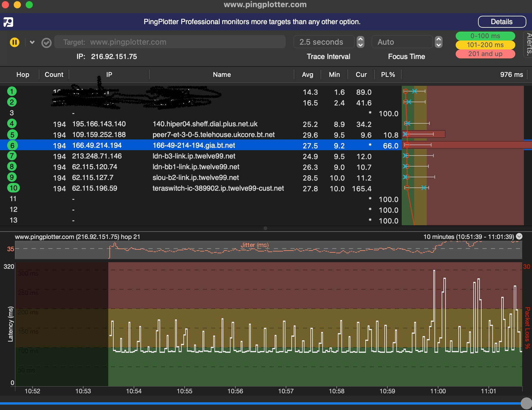Click the 201 and up red legend
The height and width of the screenshot is (410, 532).
click(485, 54)
